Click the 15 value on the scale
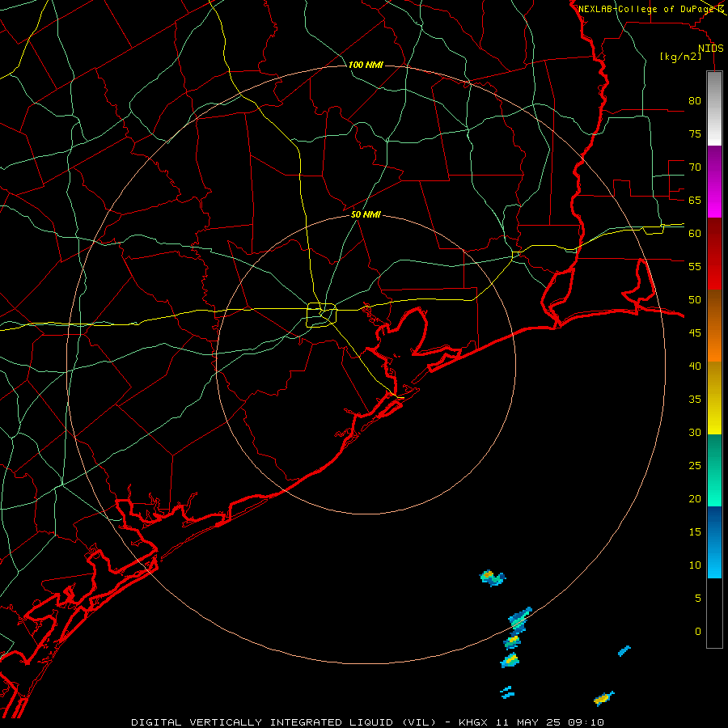728x728 pixels. 695,532
